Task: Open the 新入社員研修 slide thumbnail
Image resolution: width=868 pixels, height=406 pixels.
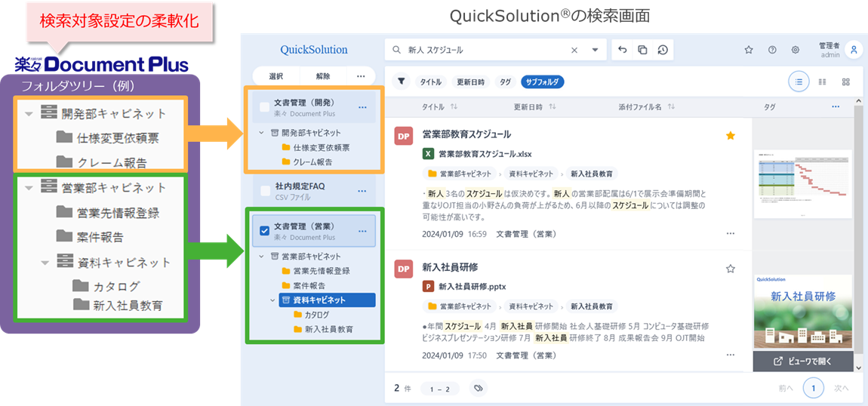Action: [x=802, y=312]
